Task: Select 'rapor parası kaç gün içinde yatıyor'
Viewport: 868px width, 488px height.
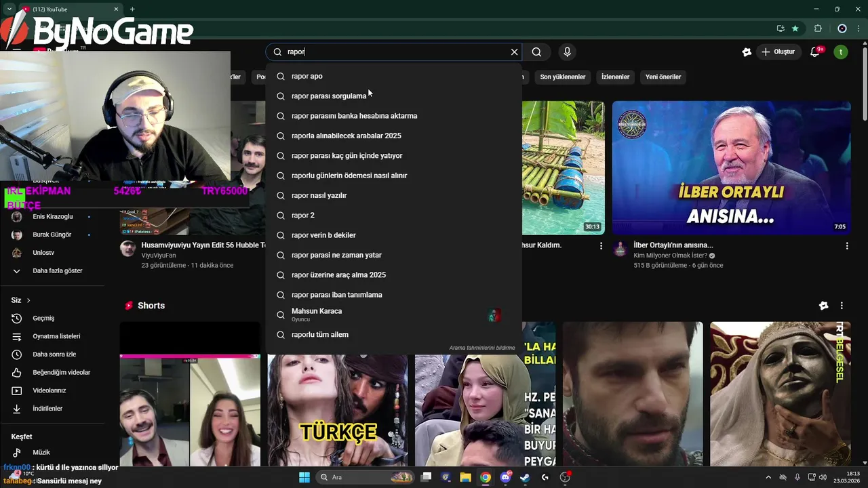Action: pyautogui.click(x=394, y=156)
